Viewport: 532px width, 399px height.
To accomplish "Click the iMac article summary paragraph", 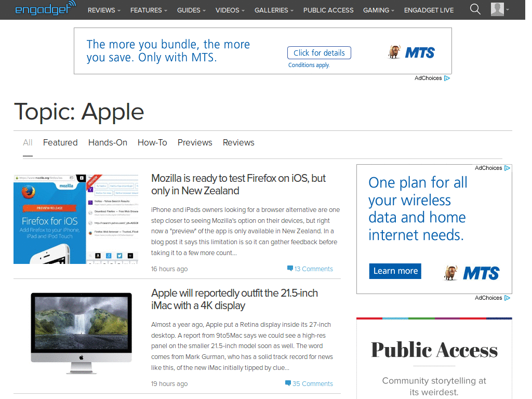I will pos(242,346).
